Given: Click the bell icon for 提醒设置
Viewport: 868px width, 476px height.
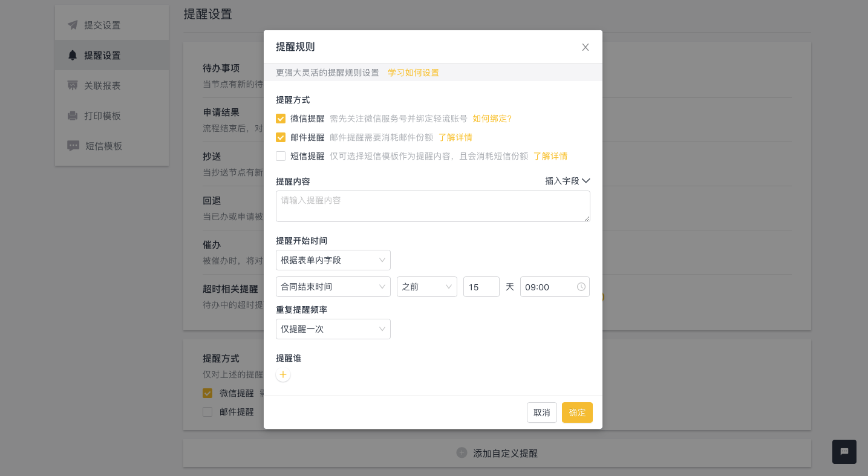Looking at the screenshot, I should coord(73,55).
